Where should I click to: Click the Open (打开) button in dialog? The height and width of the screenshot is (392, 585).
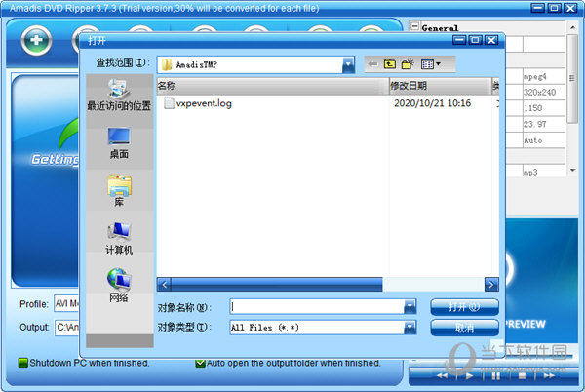click(464, 307)
